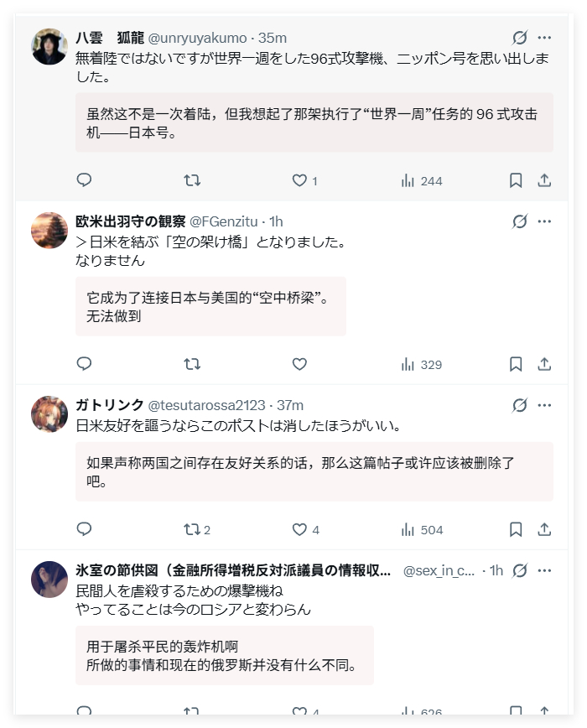The image size is (587, 728).
Task: Open @unryuyakumo profile handle
Action: click(x=197, y=38)
